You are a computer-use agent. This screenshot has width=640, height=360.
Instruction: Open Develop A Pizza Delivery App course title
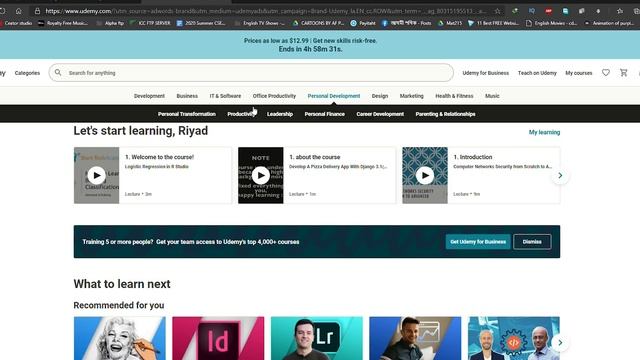338,167
